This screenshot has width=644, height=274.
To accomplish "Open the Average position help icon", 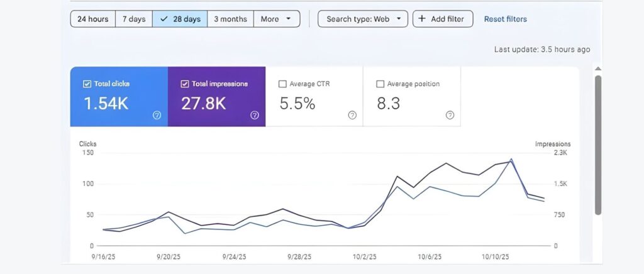I will 450,115.
